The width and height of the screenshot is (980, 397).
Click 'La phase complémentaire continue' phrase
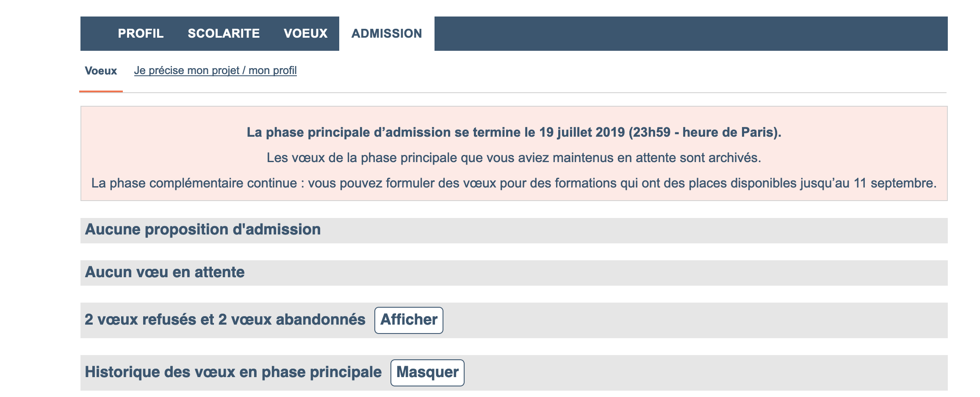coord(194,183)
